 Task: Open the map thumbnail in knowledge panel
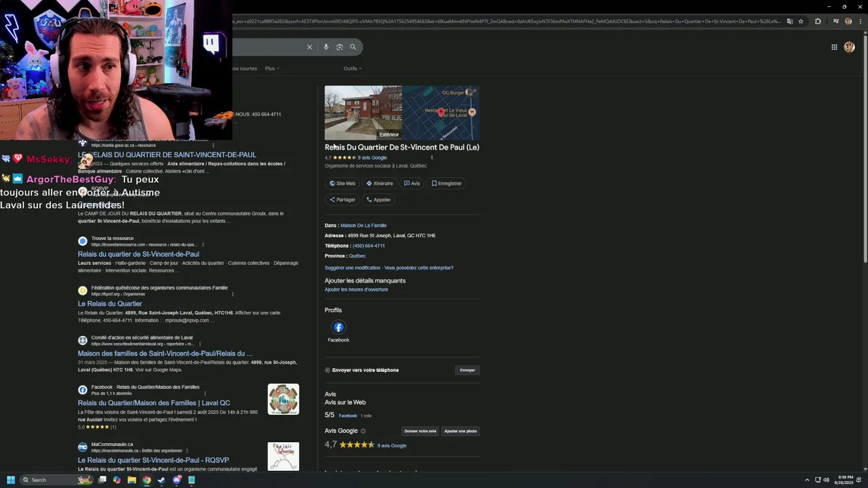coord(441,113)
